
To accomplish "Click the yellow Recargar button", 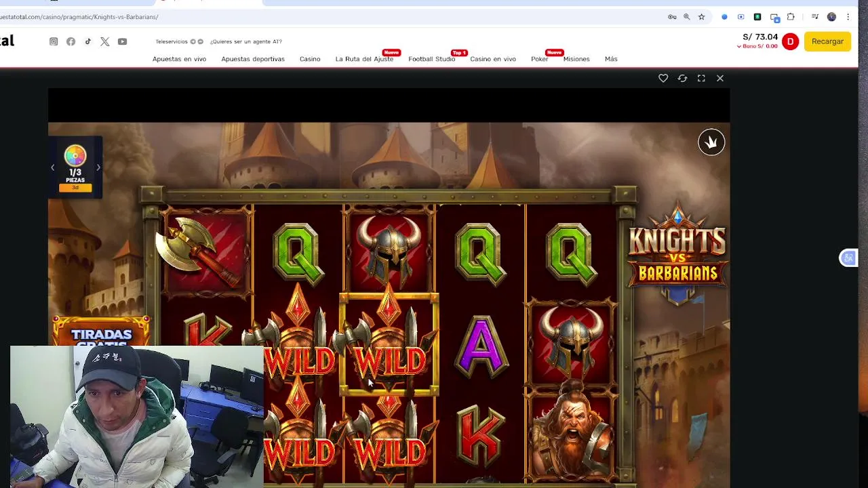I will coord(827,41).
